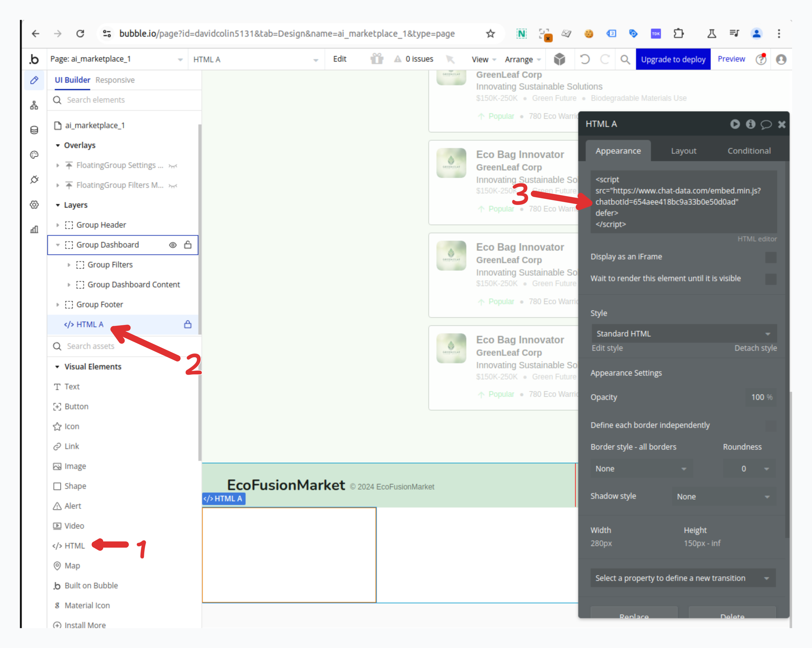The width and height of the screenshot is (812, 648).
Task: Reload the page with the refresh icon
Action: click(x=80, y=34)
